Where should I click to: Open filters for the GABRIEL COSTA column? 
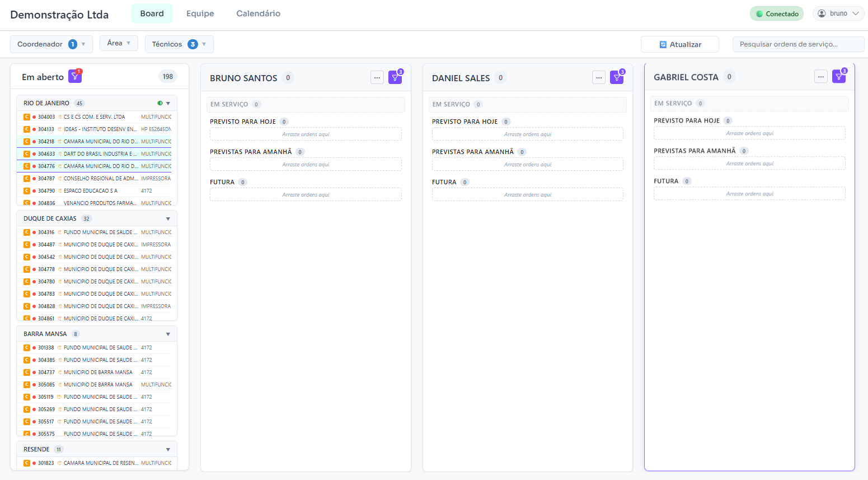click(x=839, y=76)
